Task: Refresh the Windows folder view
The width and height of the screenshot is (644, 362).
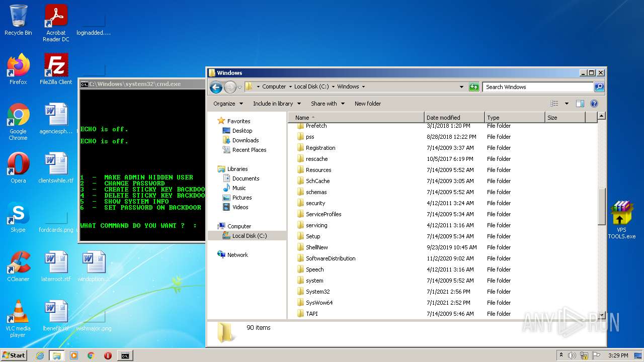Action: point(474,87)
